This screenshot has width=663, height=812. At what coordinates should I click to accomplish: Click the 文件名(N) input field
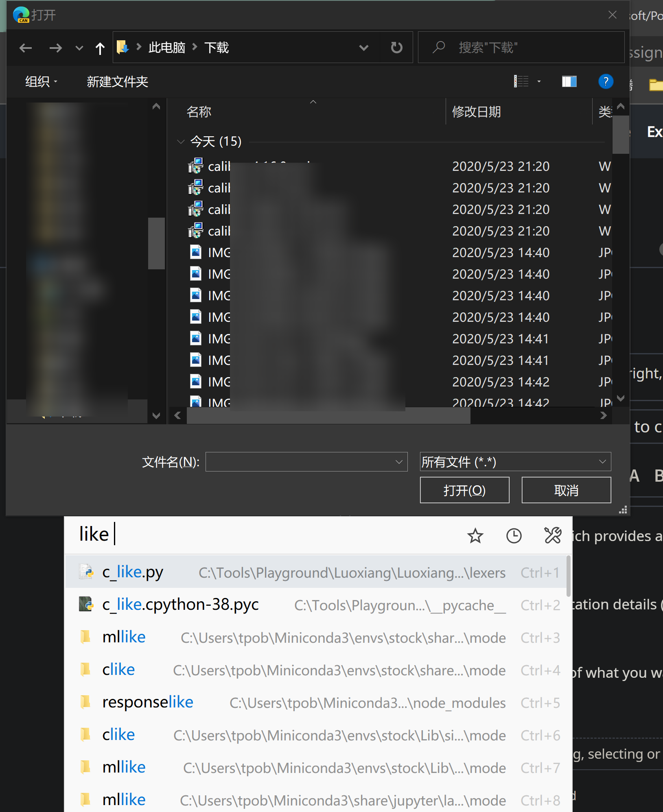(300, 462)
